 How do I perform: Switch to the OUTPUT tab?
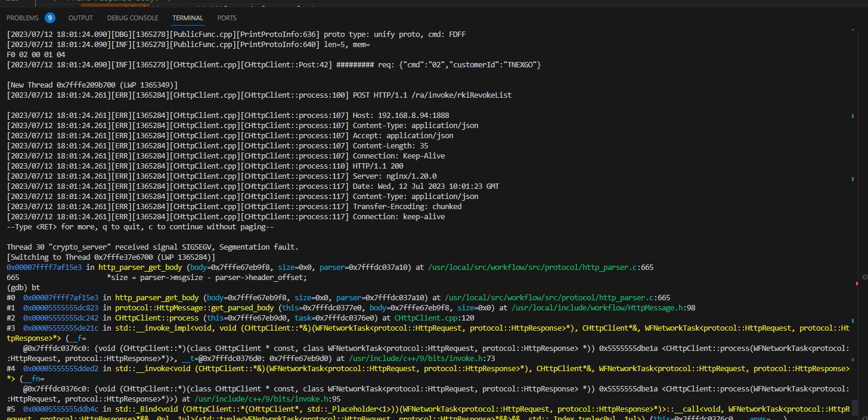80,18
